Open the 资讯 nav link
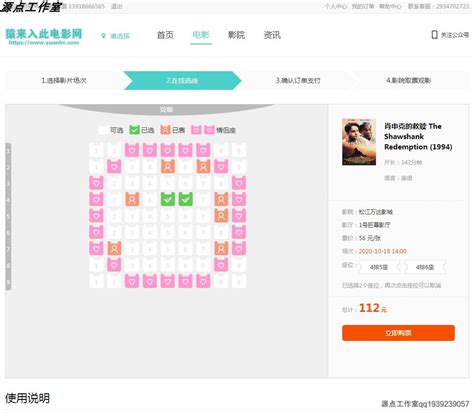Screen dimensions: 474x413 click(x=272, y=35)
